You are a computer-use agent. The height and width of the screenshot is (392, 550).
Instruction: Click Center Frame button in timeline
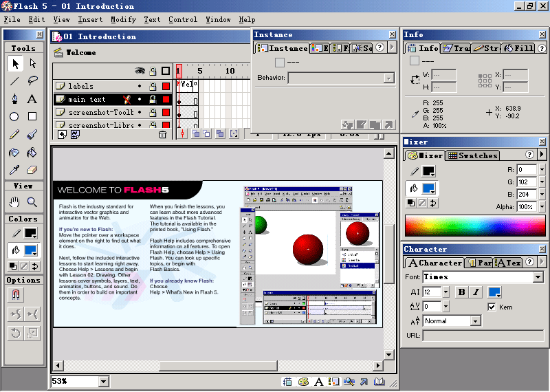(x=182, y=133)
